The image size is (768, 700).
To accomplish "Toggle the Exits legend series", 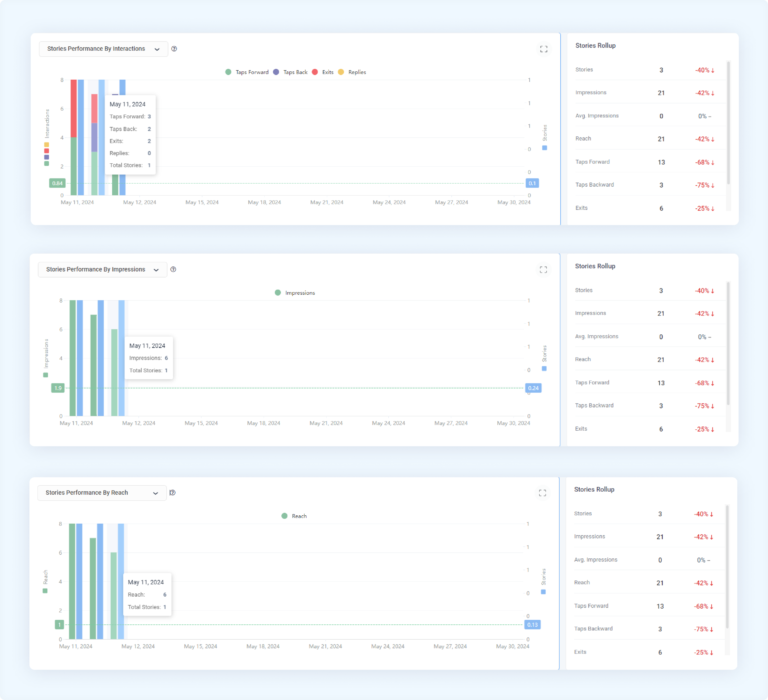I will click(x=323, y=72).
